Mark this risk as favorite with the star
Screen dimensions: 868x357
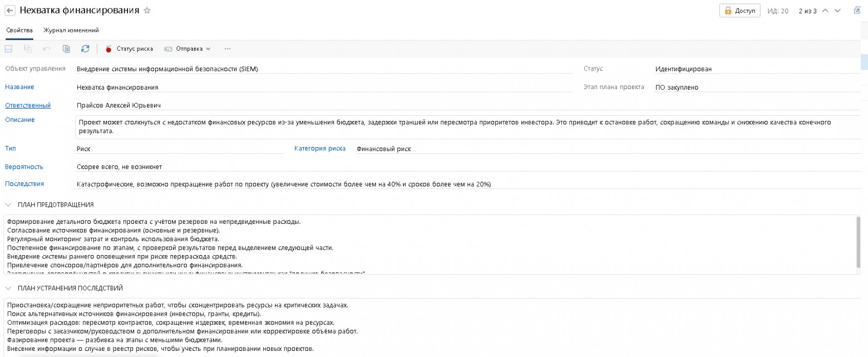click(147, 11)
